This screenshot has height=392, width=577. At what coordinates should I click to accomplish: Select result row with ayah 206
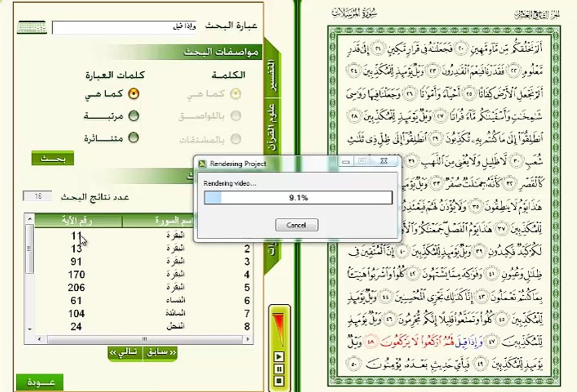[144, 287]
